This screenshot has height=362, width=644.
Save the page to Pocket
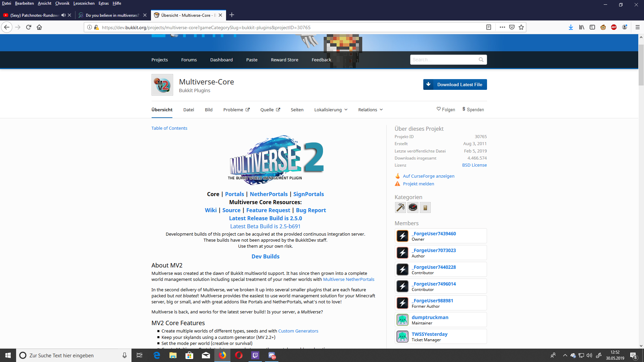pyautogui.click(x=512, y=27)
